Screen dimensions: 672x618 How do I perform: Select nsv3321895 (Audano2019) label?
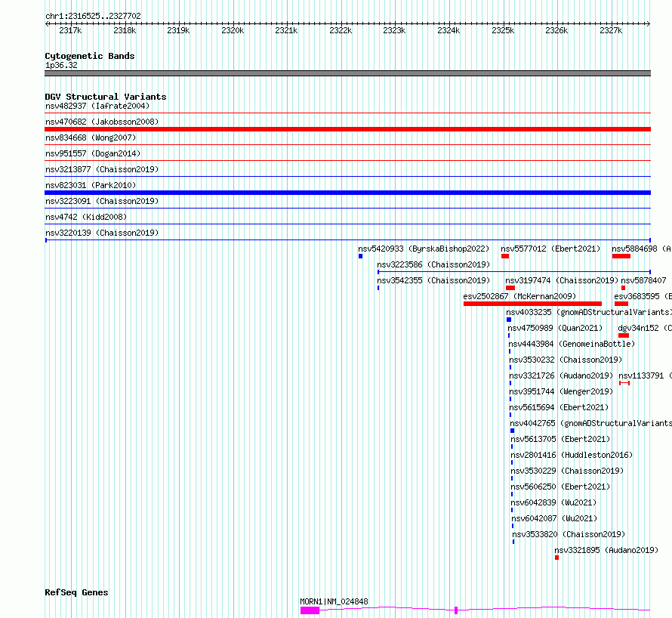tap(606, 550)
